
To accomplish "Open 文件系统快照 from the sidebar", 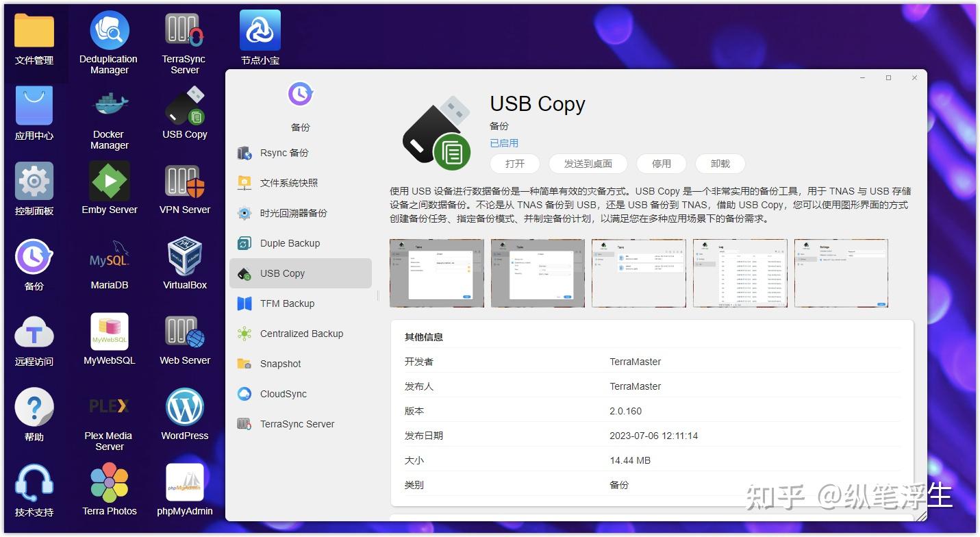I will click(x=289, y=182).
